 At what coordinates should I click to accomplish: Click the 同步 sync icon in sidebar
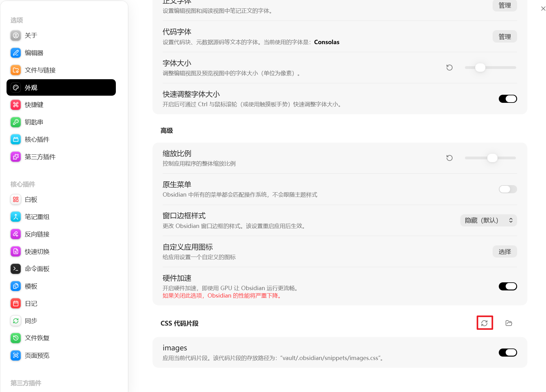[x=16, y=321]
